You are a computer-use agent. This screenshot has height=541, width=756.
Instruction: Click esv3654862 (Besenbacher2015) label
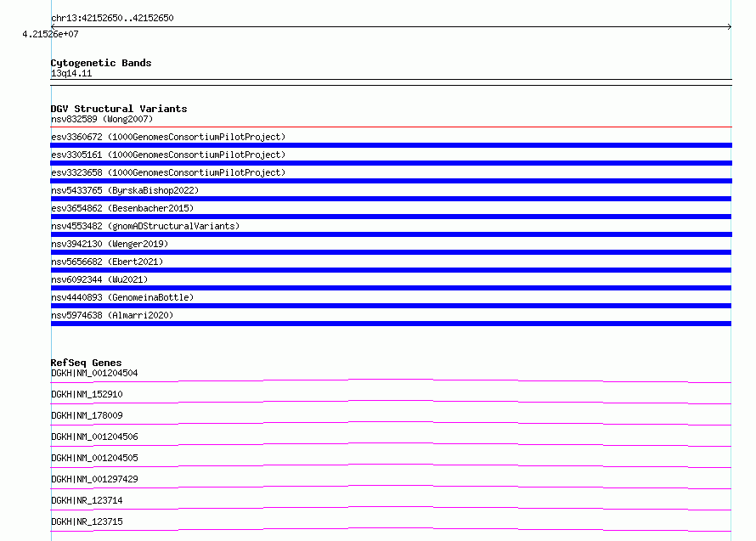[x=122, y=208]
